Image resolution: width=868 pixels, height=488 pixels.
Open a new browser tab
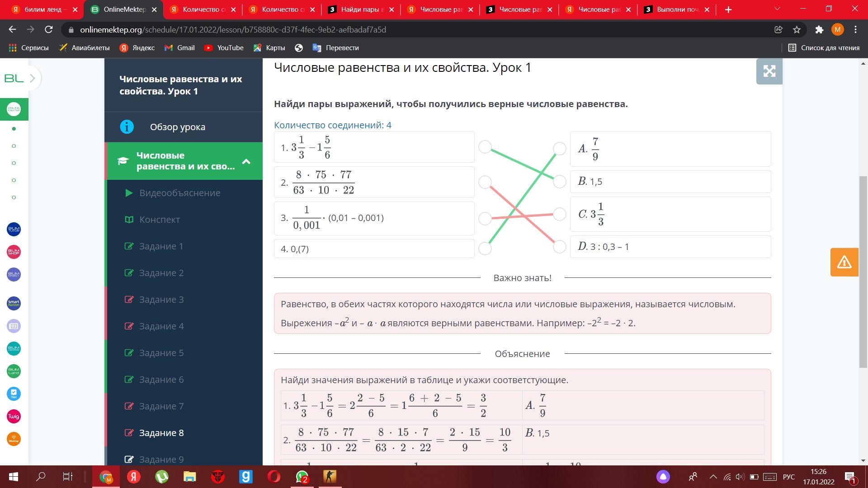pos(728,9)
